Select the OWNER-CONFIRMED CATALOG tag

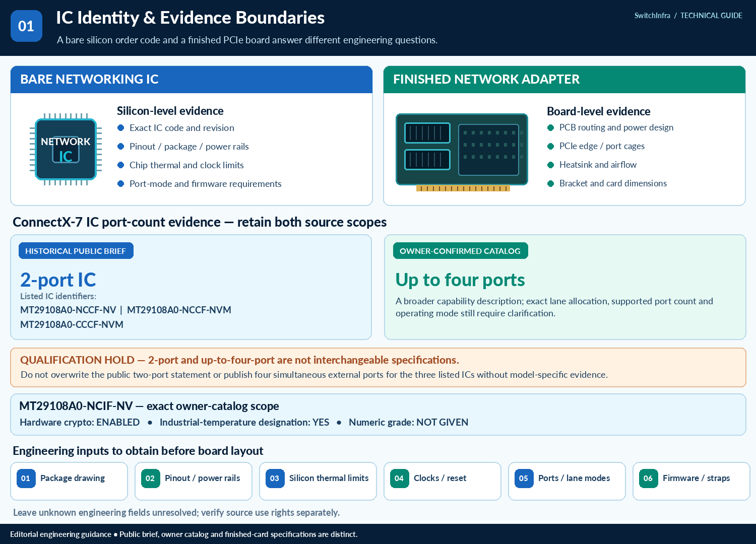[x=460, y=251]
